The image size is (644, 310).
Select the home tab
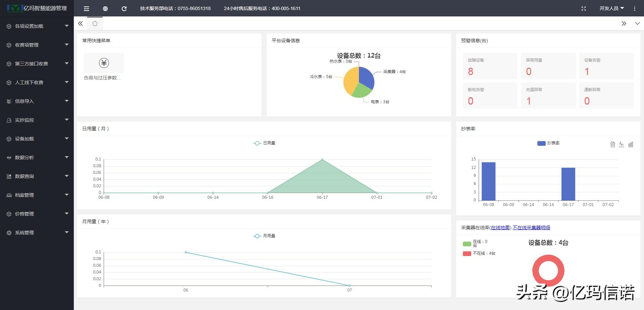click(x=95, y=23)
